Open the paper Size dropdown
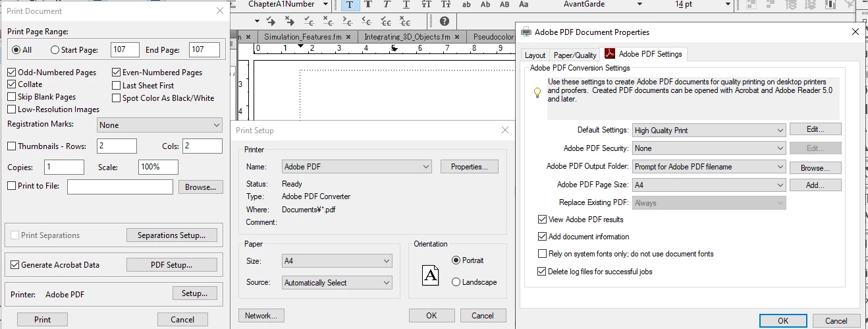The image size is (868, 329). coord(337,261)
